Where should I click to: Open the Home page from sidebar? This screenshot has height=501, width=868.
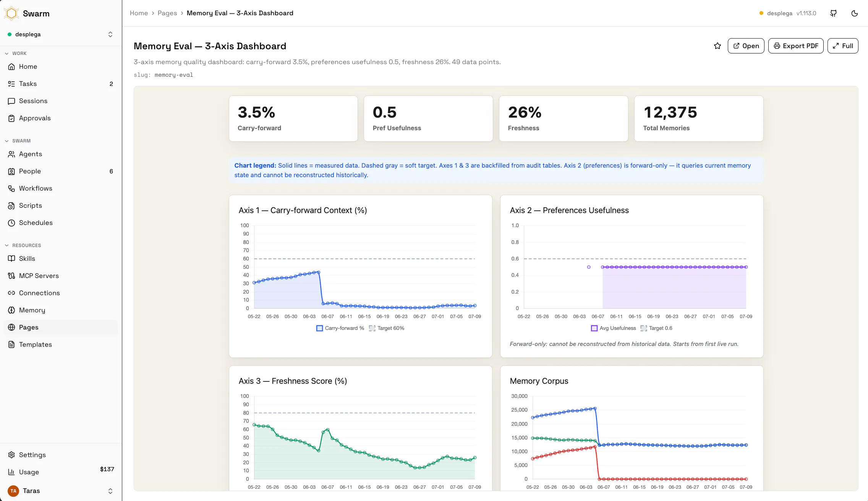61,66
